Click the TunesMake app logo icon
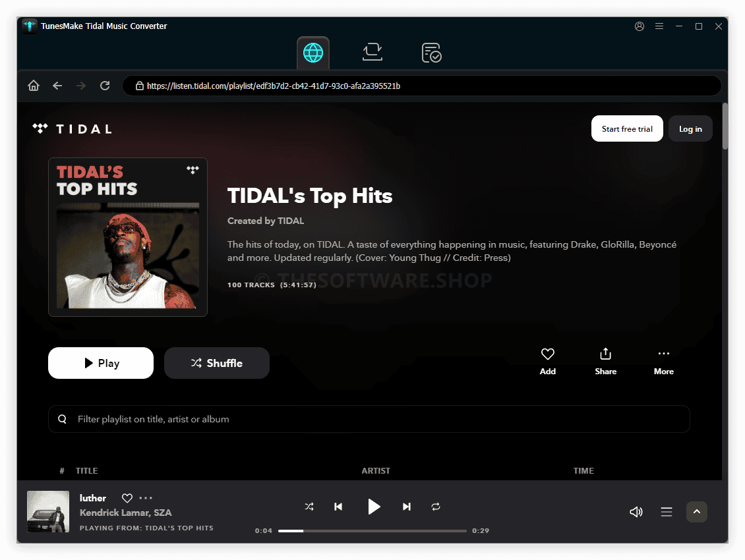 point(30,26)
